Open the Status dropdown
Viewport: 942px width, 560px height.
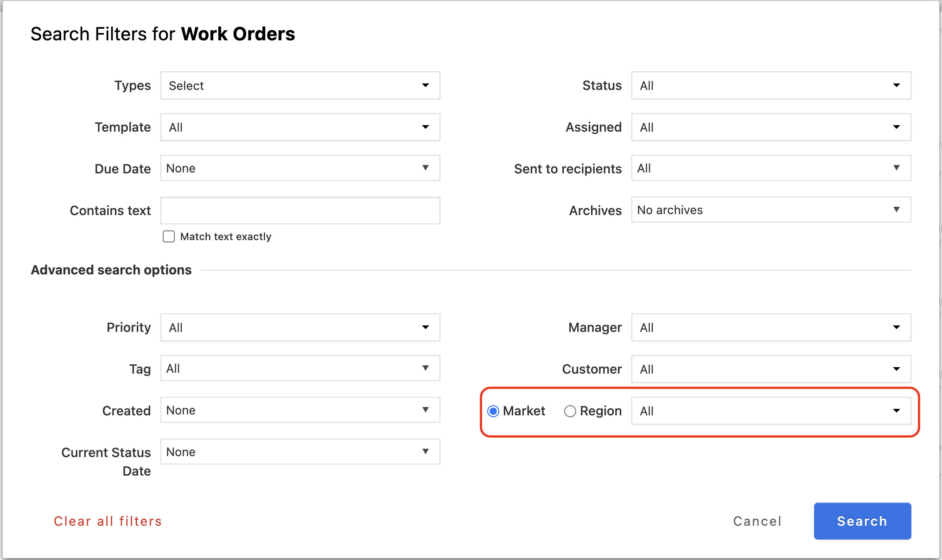[x=770, y=85]
